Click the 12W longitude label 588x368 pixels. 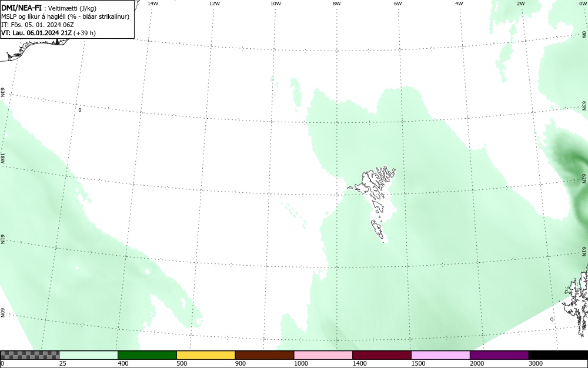(x=214, y=4)
